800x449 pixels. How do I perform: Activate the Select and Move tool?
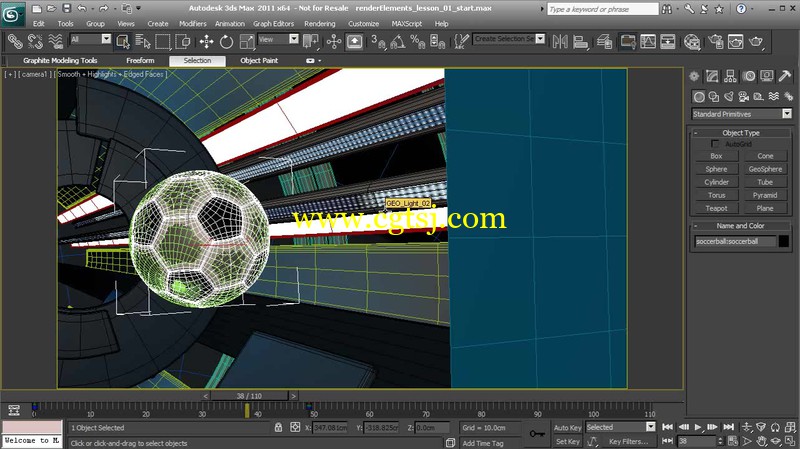pyautogui.click(x=206, y=41)
